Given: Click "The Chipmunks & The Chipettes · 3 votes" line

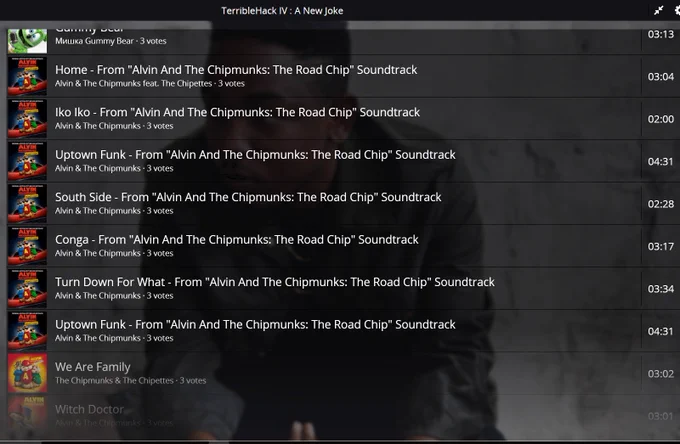Looking at the screenshot, I should pos(131,380).
